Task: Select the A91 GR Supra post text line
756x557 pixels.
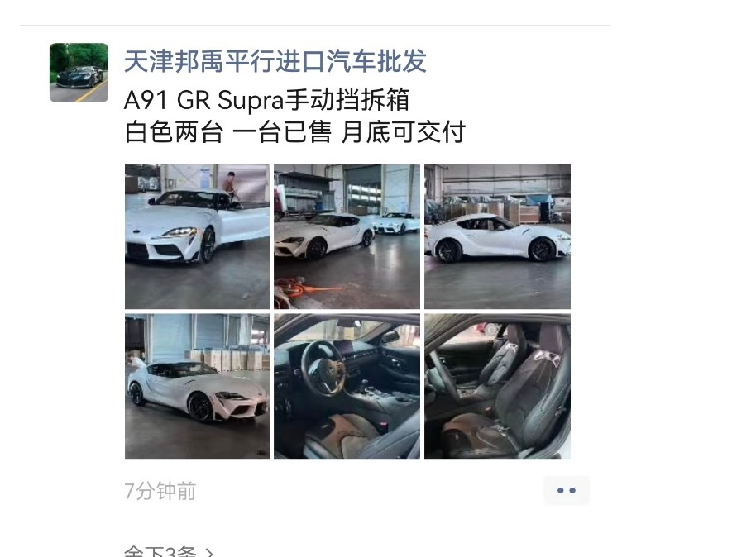Action: pyautogui.click(x=266, y=100)
